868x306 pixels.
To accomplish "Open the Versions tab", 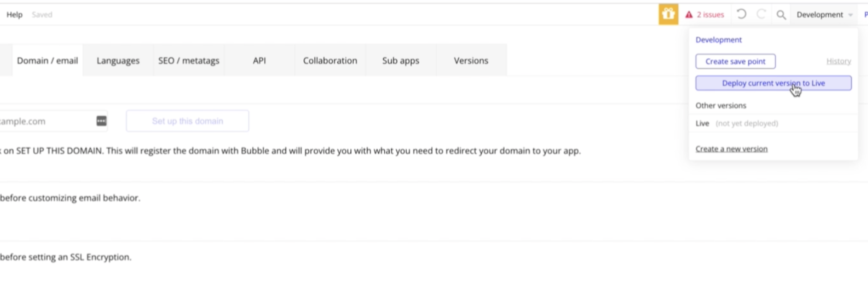I will click(471, 61).
